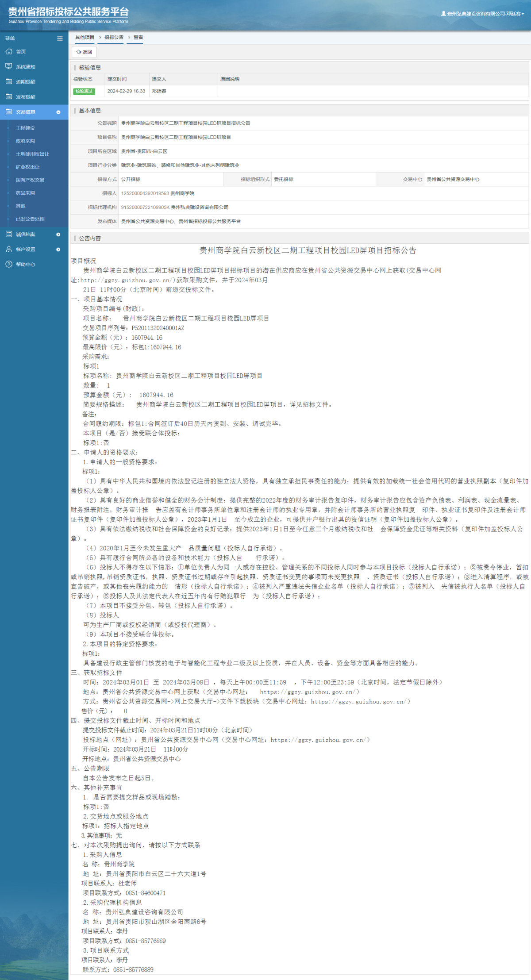Click 公告标题 value with 招标公告 text
Viewport: 531px width, 980px height.
pyautogui.click(x=185, y=123)
